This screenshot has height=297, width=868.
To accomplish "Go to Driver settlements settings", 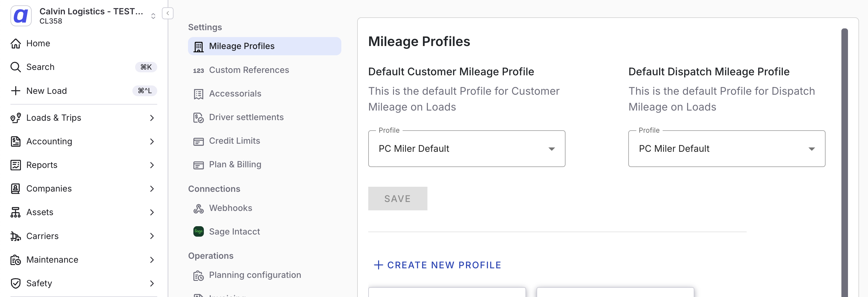I will click(265, 117).
